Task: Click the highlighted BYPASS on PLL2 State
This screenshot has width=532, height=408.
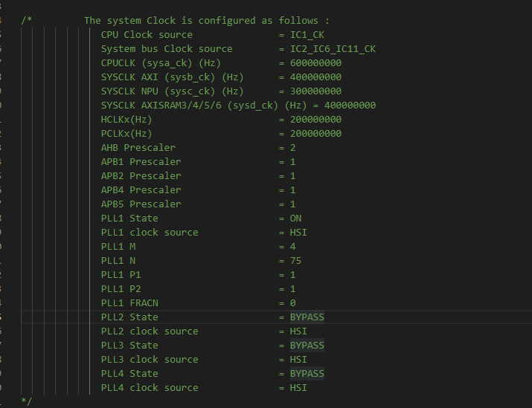Action: 307,317
